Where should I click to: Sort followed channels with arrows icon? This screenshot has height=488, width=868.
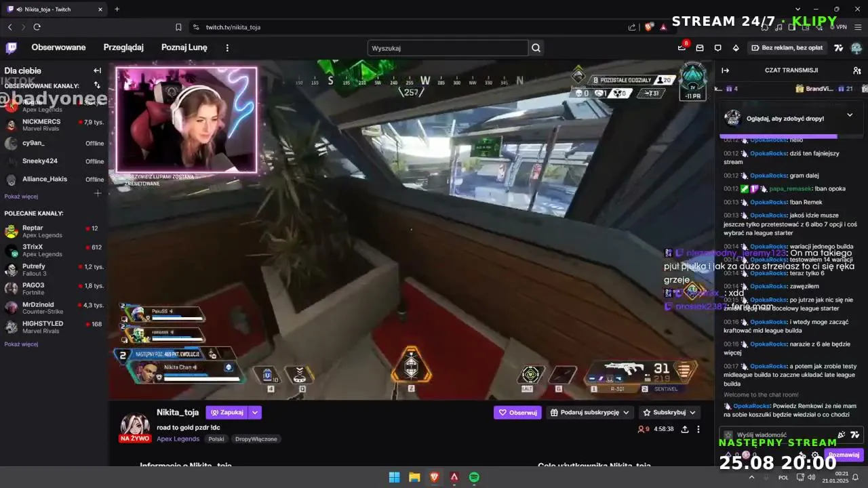[x=97, y=85]
